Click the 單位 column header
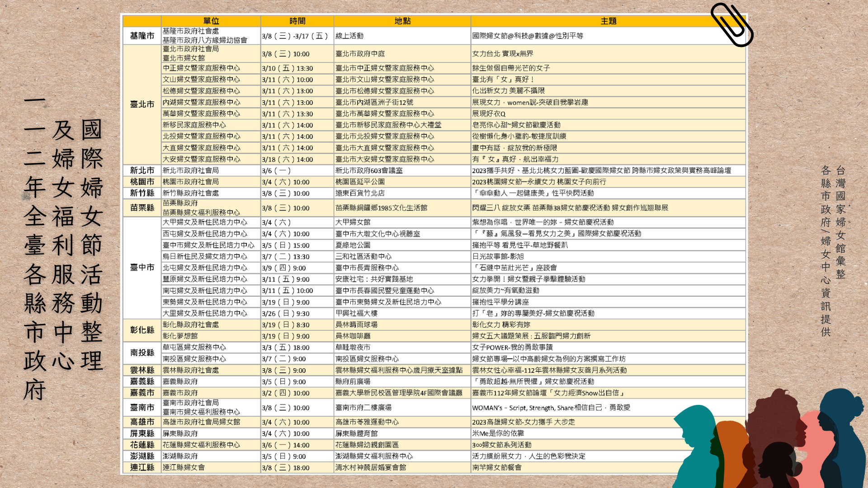 point(211,21)
